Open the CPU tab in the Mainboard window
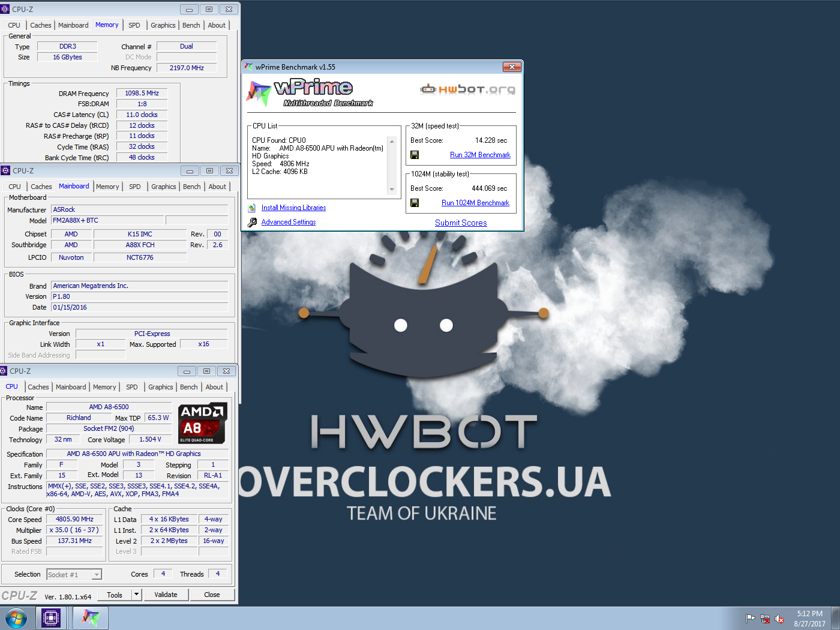Image resolution: width=840 pixels, height=630 pixels. point(15,187)
